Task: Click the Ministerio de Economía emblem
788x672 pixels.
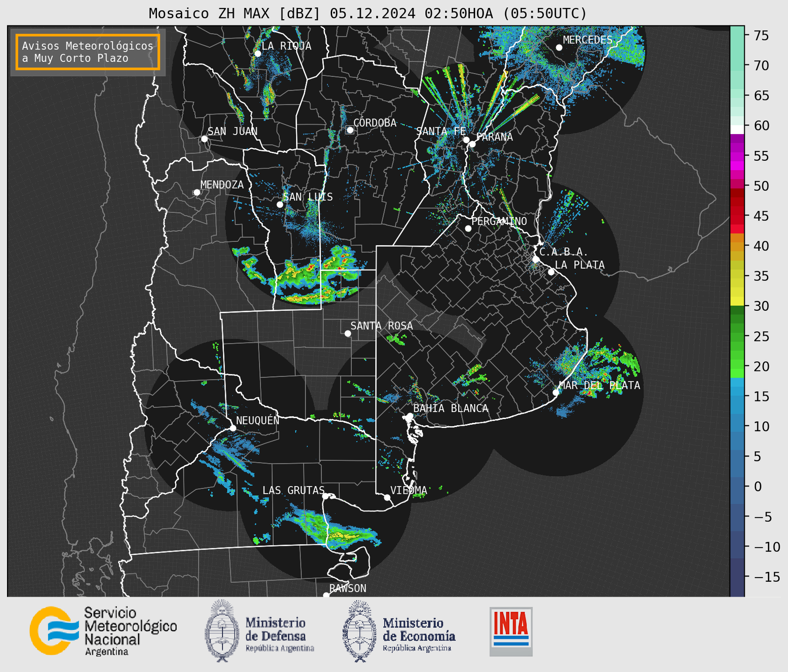Action: click(x=359, y=631)
